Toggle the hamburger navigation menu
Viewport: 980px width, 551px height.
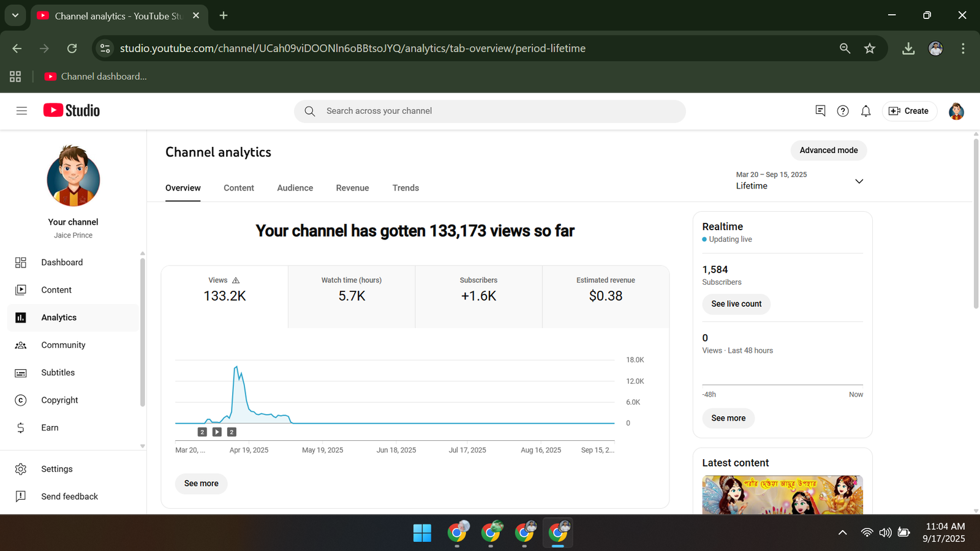point(21,111)
